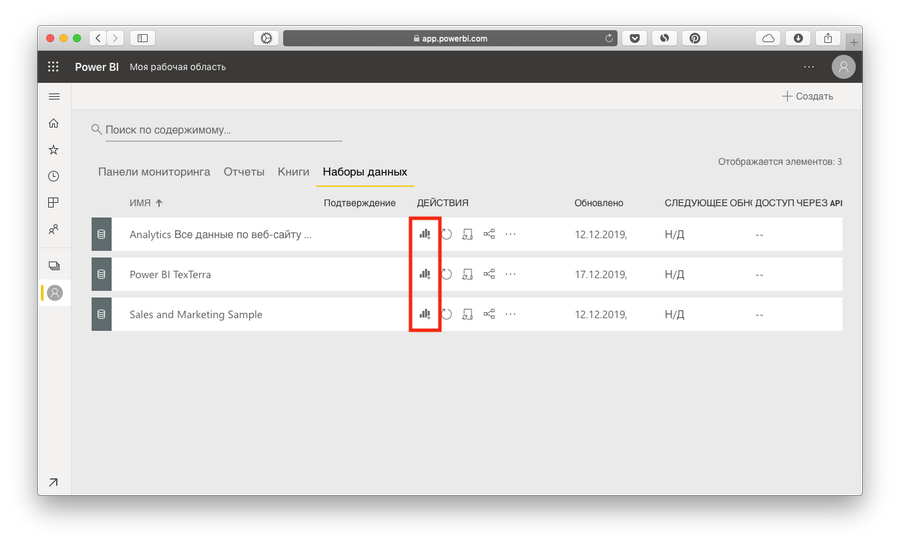Open Recent clock icon in sidebar
900x545 pixels.
54,176
